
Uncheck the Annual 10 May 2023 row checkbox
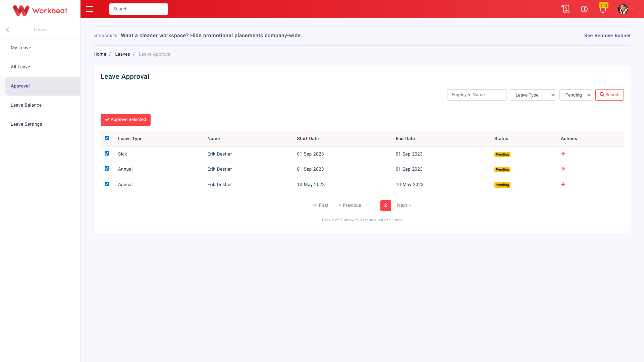[x=107, y=184]
